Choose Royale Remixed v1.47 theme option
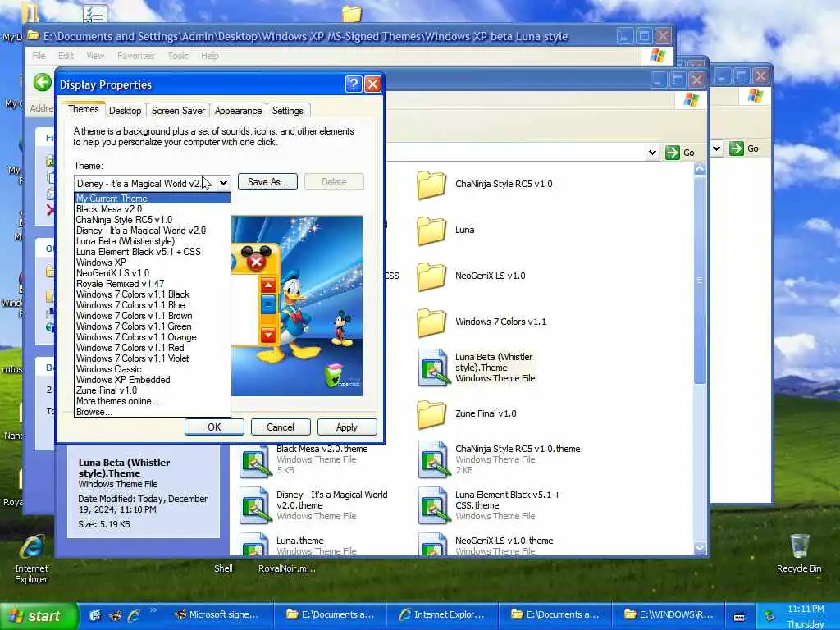 (152, 283)
